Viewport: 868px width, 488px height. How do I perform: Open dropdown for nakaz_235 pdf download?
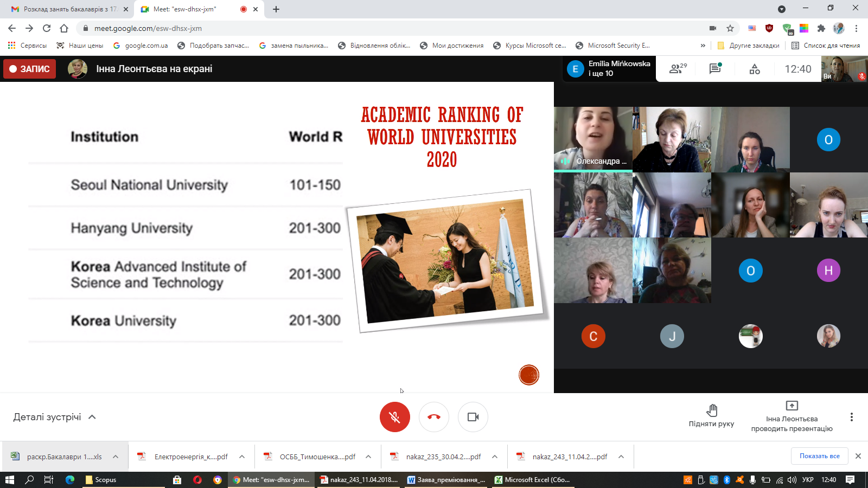click(x=495, y=457)
